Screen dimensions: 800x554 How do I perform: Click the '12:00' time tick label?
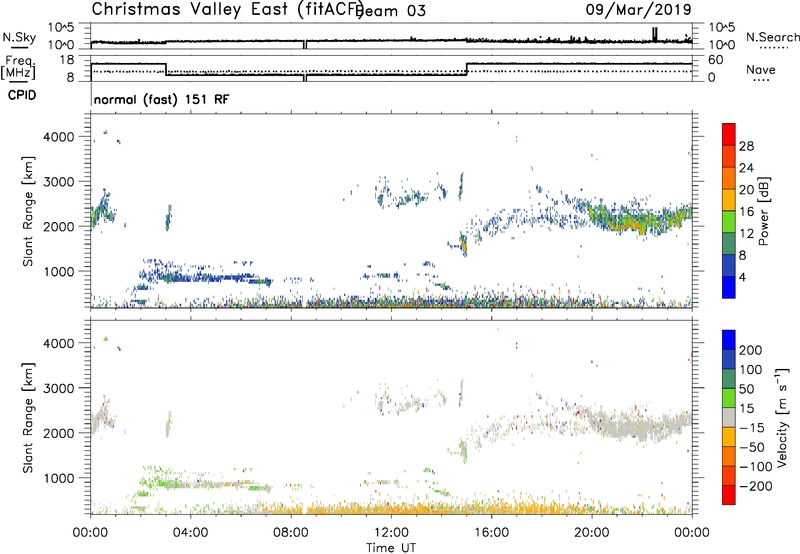point(391,533)
